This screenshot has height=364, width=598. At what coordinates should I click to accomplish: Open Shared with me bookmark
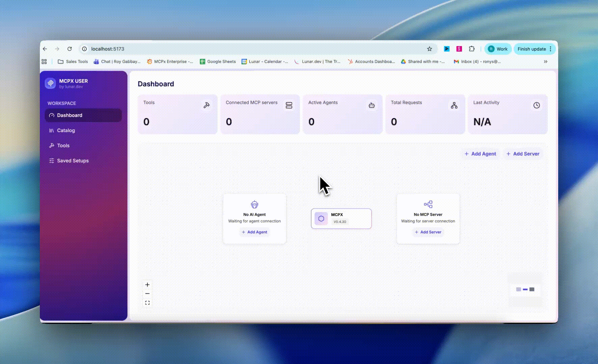point(423,62)
